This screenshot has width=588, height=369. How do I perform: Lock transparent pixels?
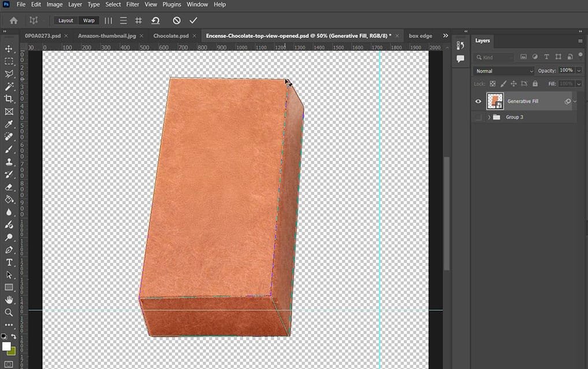pos(492,84)
